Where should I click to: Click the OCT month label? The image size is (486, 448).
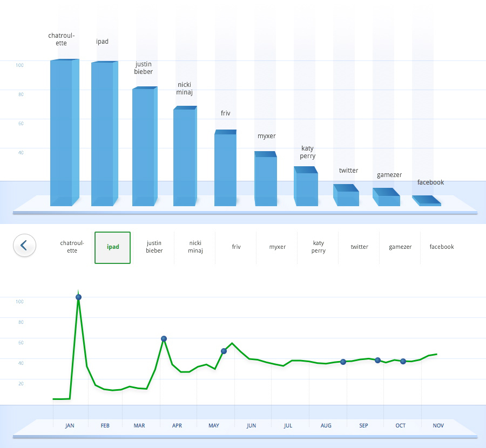(x=401, y=425)
